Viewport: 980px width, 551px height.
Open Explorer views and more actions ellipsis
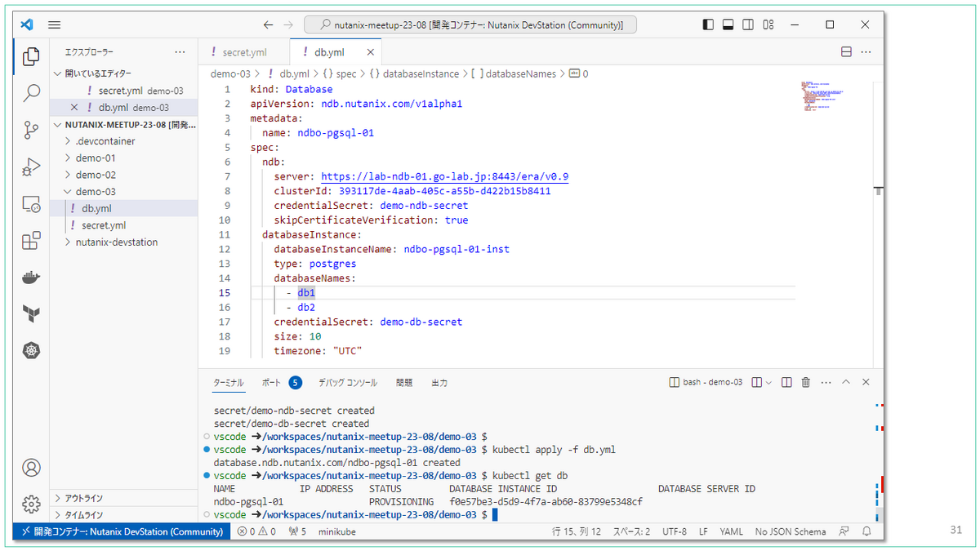click(180, 52)
